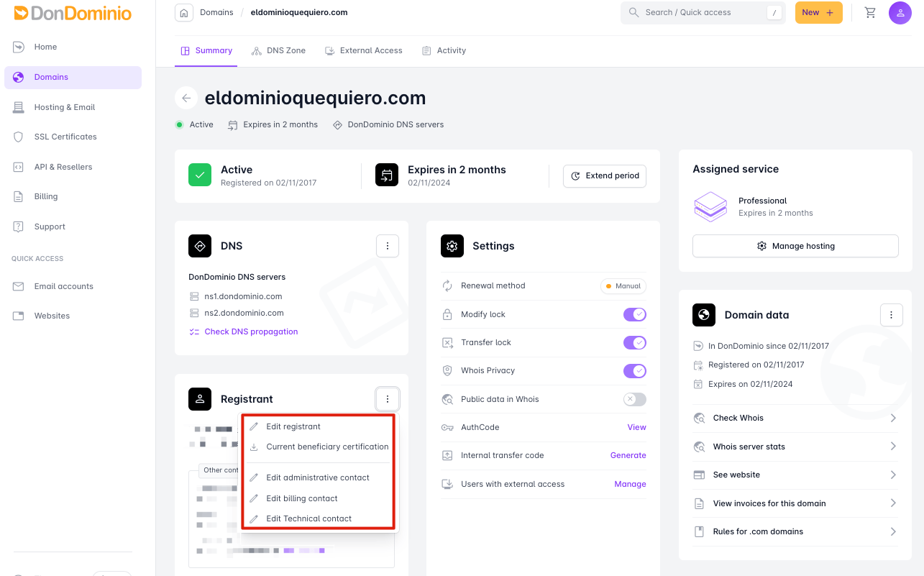924x576 pixels.
Task: Select the Summary tab
Action: 206,50
